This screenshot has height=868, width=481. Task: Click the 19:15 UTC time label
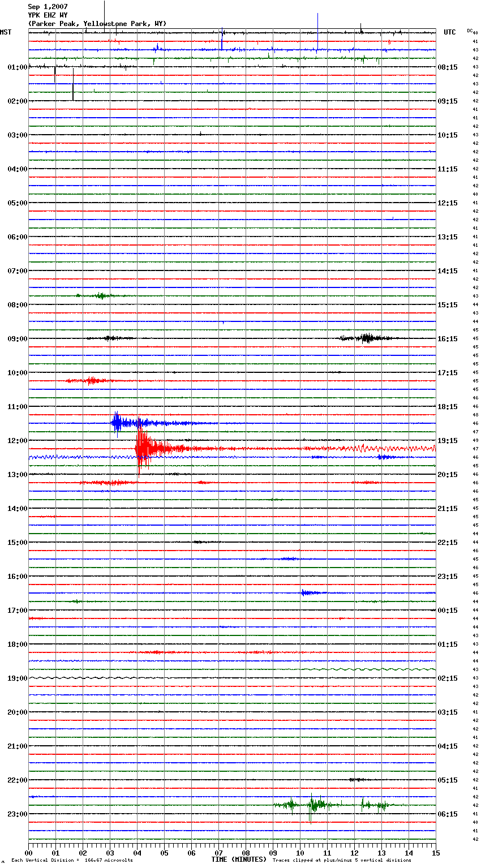(x=448, y=441)
